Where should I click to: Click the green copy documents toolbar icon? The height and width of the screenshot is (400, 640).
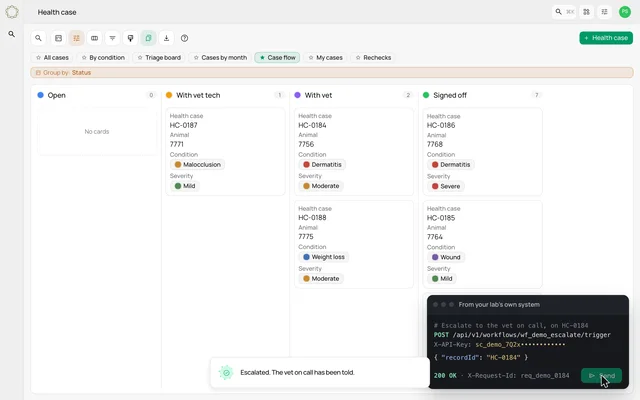[148, 38]
